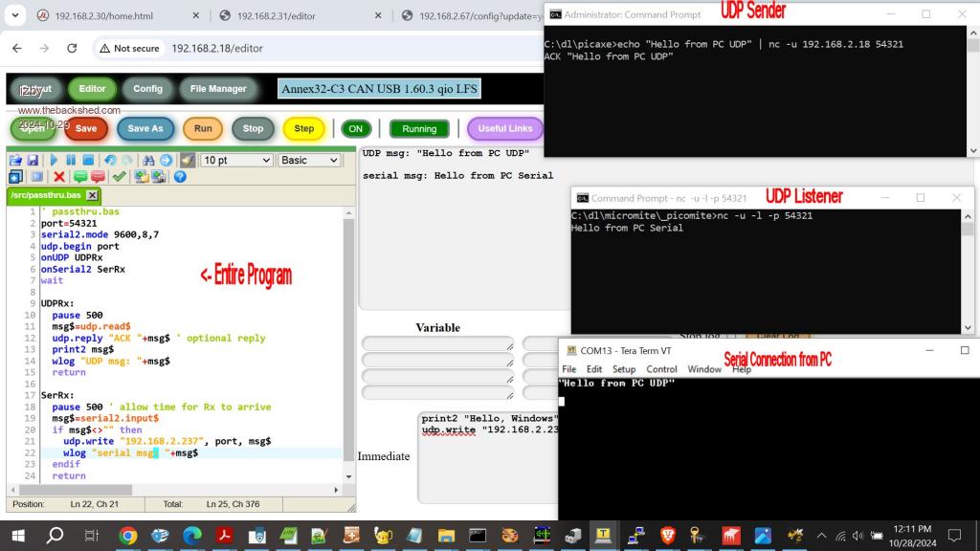This screenshot has width=980, height=551.
Task: Click the undo arrow icon
Action: click(x=110, y=161)
